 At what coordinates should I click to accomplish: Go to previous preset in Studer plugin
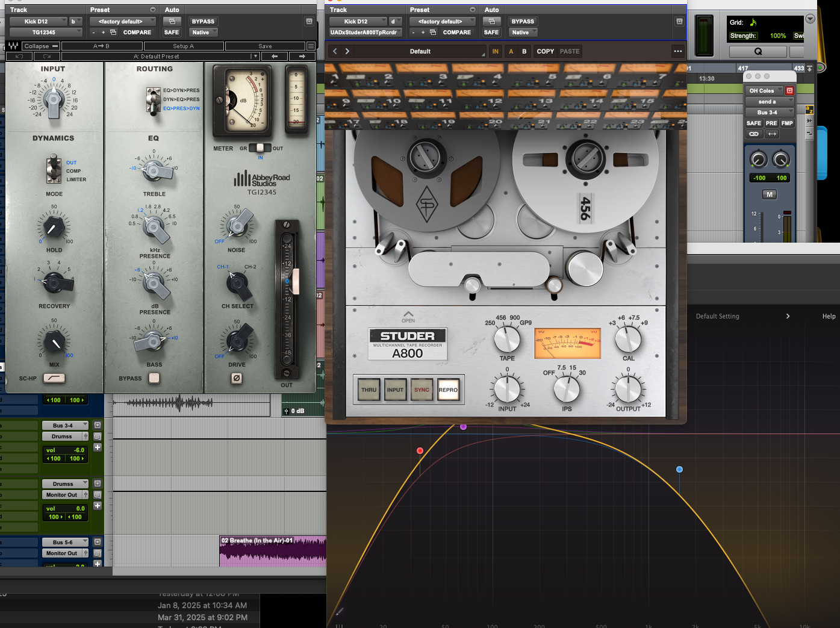point(335,51)
